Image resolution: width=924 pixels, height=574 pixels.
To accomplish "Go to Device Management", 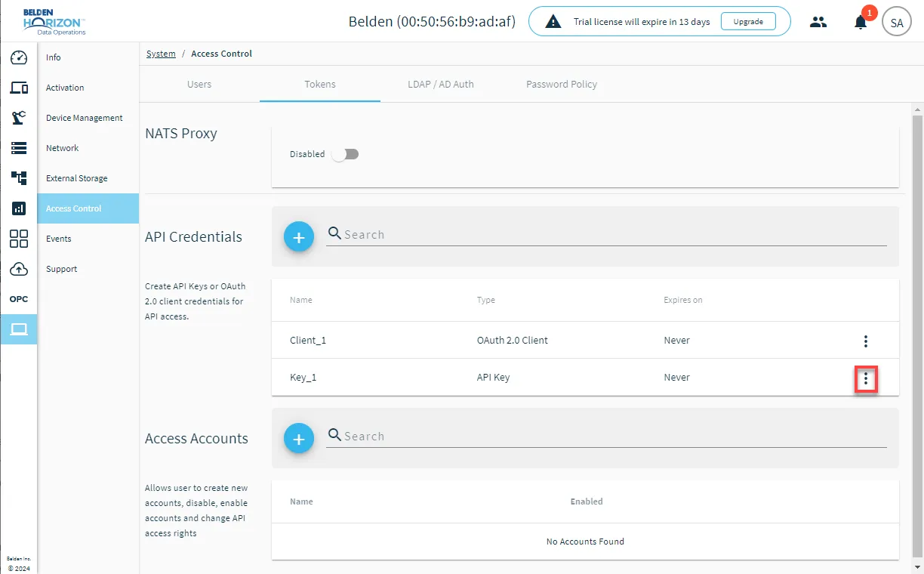I will 88,118.
